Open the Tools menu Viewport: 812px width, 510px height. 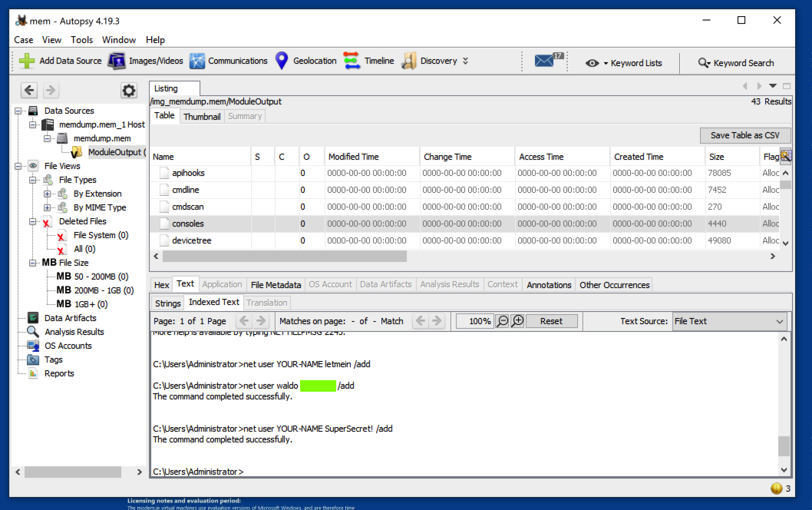click(81, 40)
